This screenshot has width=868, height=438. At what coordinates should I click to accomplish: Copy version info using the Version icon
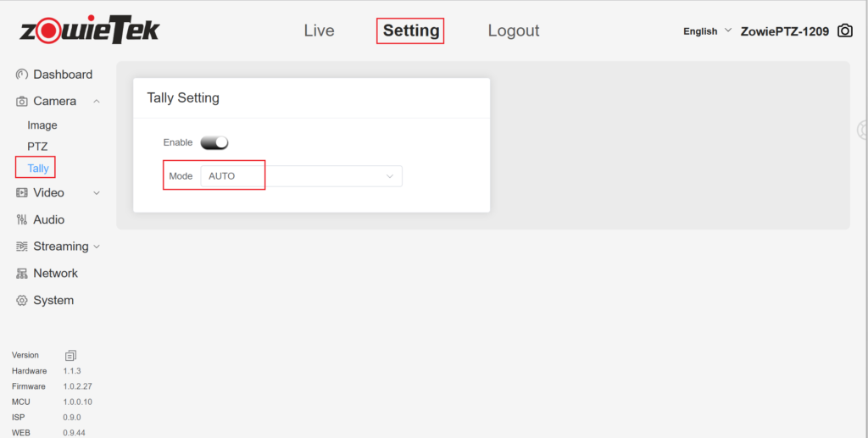[71, 356]
